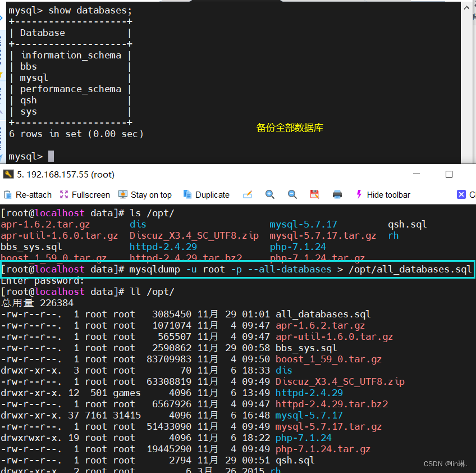Viewport: 476px width, 473px height.
Task: Click 'bbs_sys.sql' in the ll listing
Action: point(306,348)
